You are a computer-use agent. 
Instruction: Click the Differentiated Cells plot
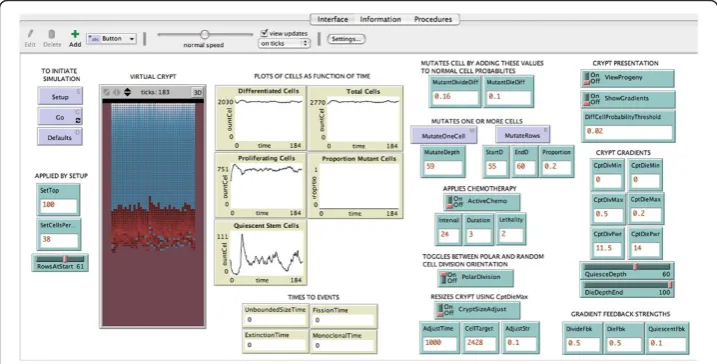pos(261,118)
